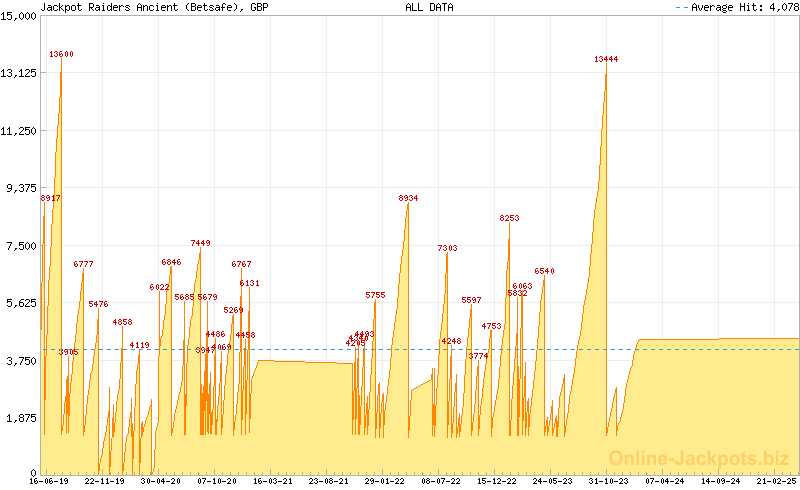Image resolution: width=800 pixels, height=490 pixels.
Task: Click the 6777 data label
Action: point(84,264)
